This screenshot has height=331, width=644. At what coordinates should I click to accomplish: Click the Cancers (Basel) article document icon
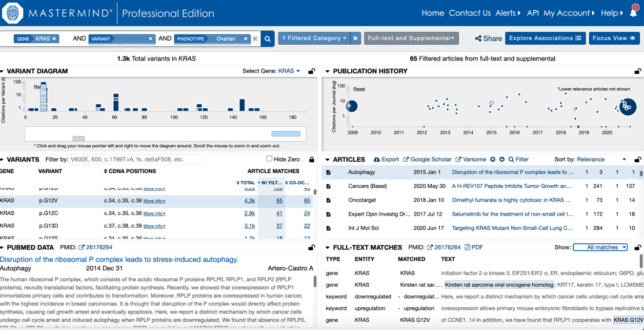pyautogui.click(x=329, y=186)
